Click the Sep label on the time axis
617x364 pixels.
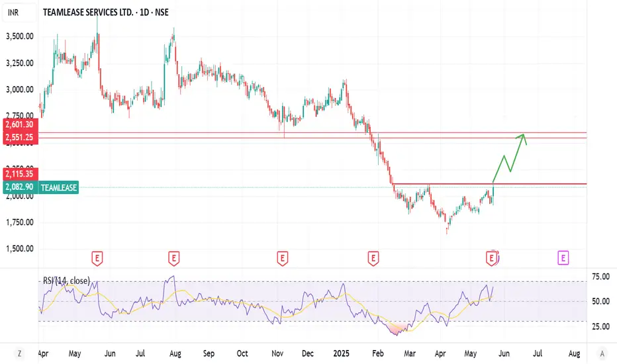(x=209, y=353)
